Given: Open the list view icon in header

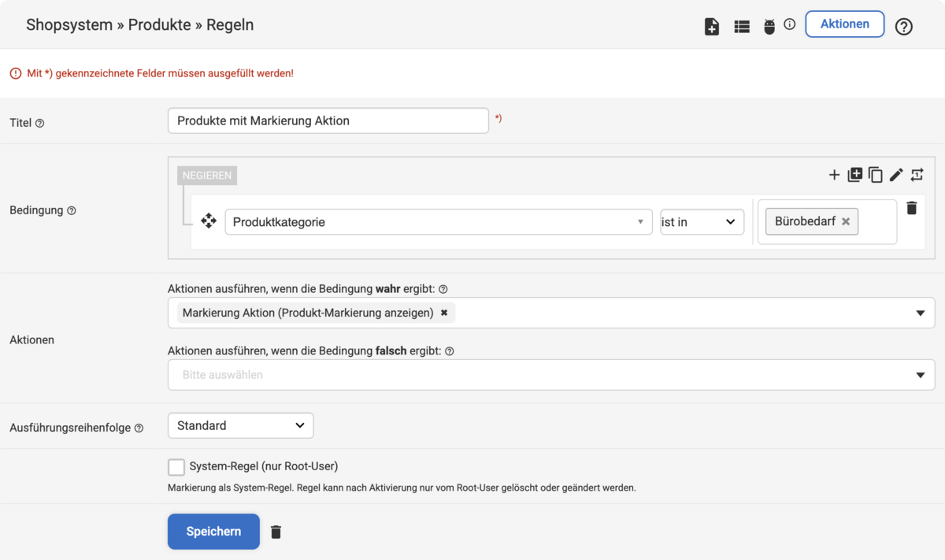Looking at the screenshot, I should pyautogui.click(x=742, y=27).
